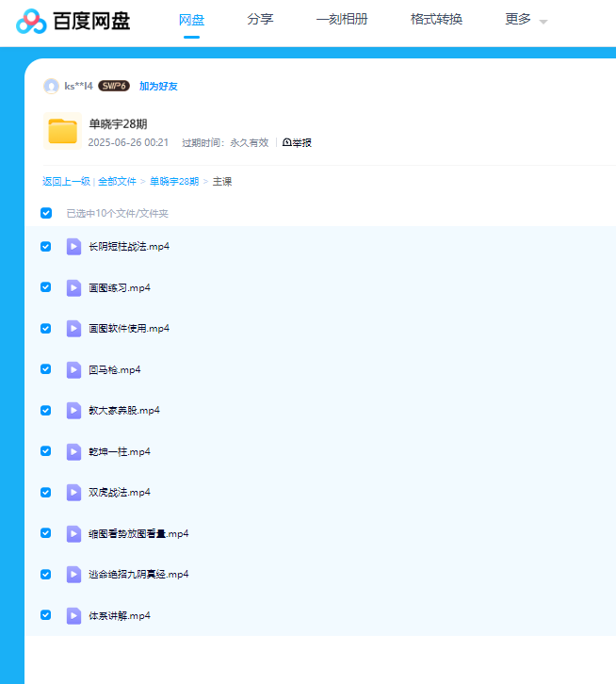Toggle the select-all checkbox
Image resolution: width=616 pixels, height=684 pixels.
(46, 213)
